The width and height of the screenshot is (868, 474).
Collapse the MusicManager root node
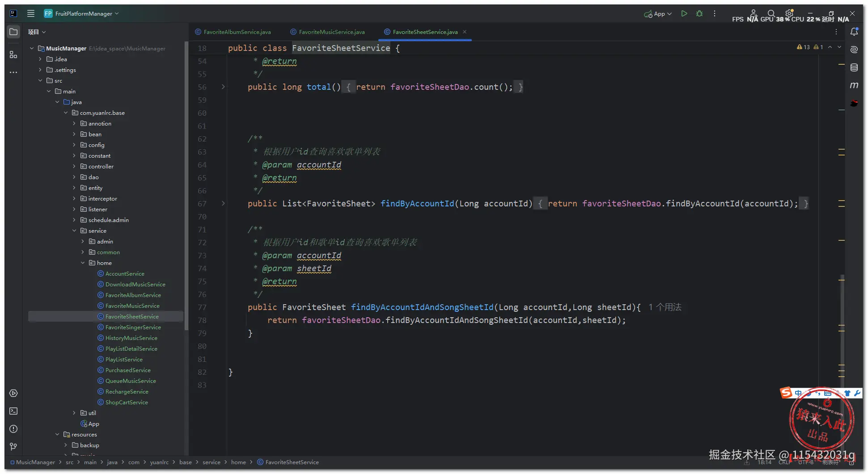tap(32, 48)
